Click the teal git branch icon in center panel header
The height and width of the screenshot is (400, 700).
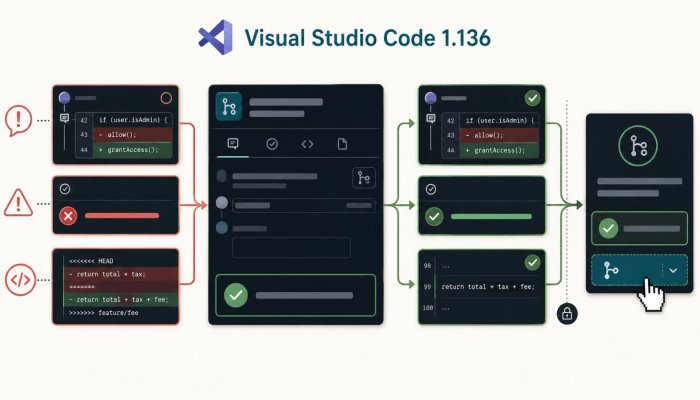pyautogui.click(x=229, y=107)
